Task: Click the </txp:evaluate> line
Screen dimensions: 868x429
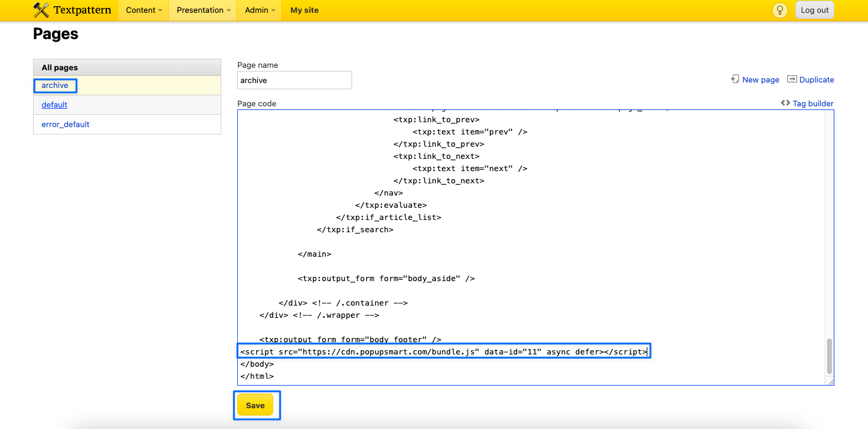Action: [x=391, y=205]
